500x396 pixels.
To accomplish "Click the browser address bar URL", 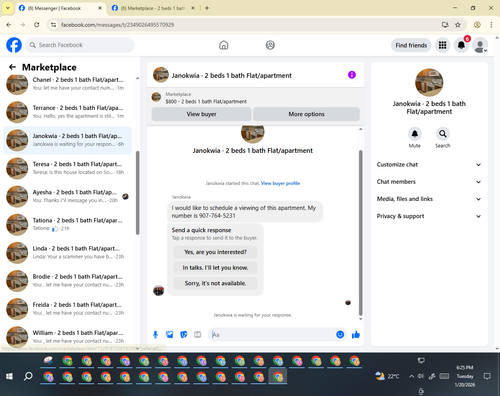I will click(x=117, y=25).
